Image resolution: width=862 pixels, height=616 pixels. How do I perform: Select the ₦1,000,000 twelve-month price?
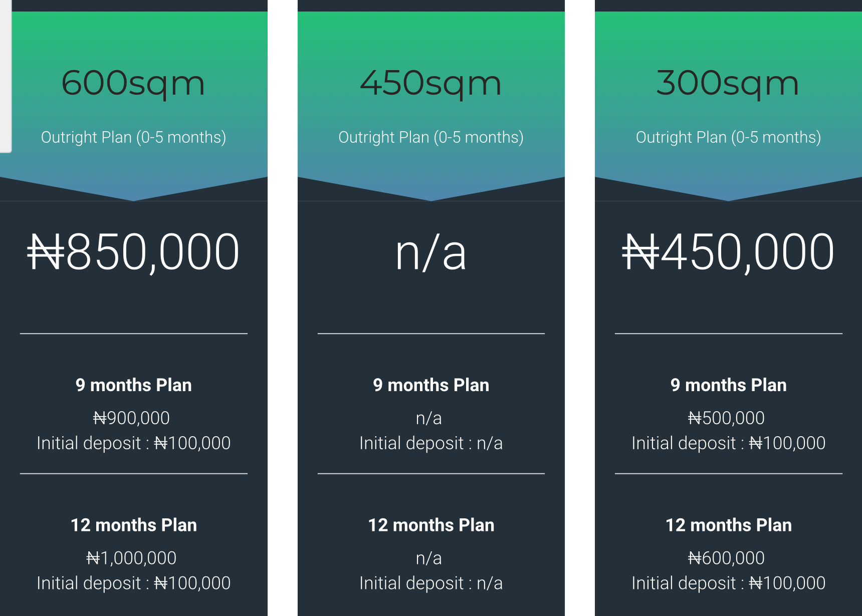click(131, 558)
